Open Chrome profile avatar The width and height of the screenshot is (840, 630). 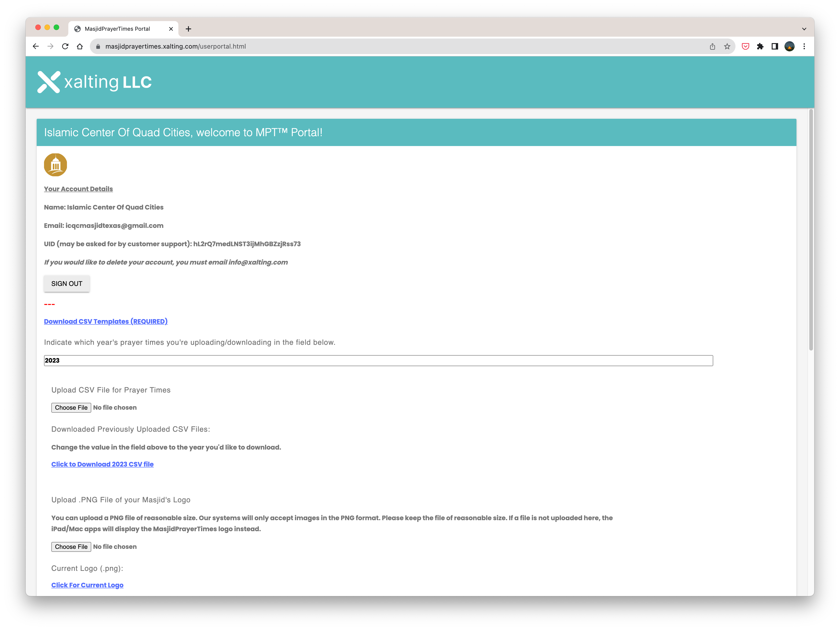790,46
